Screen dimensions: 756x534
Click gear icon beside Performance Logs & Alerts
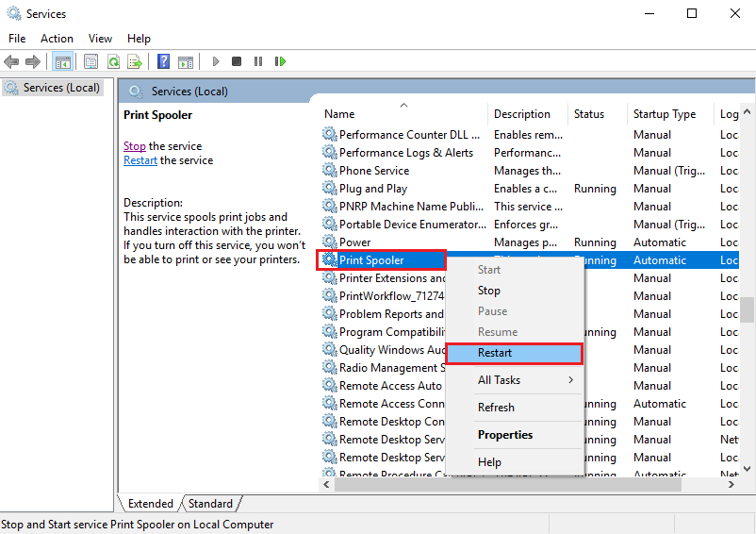point(330,152)
